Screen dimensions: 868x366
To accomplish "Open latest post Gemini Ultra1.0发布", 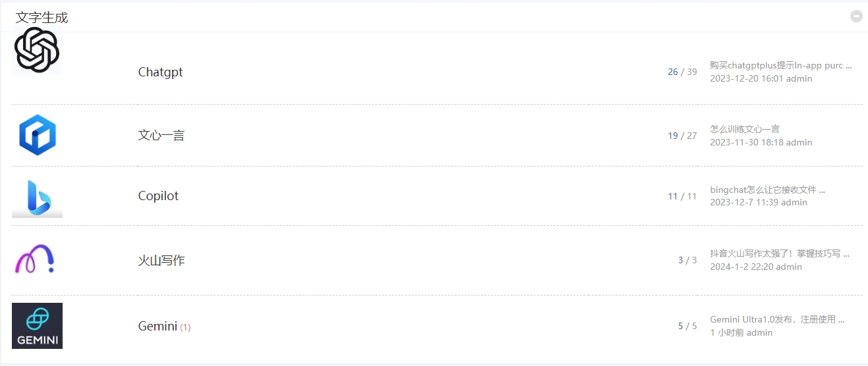I will tap(778, 319).
